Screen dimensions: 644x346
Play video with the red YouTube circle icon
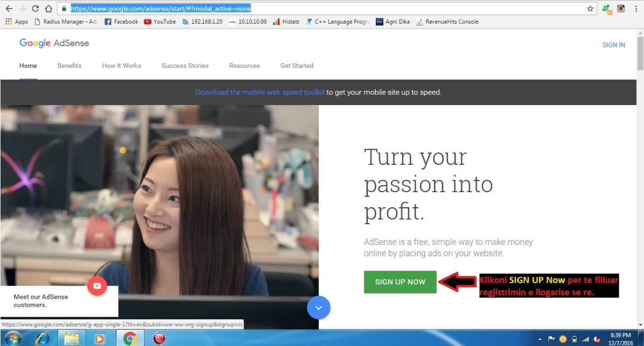(x=97, y=286)
